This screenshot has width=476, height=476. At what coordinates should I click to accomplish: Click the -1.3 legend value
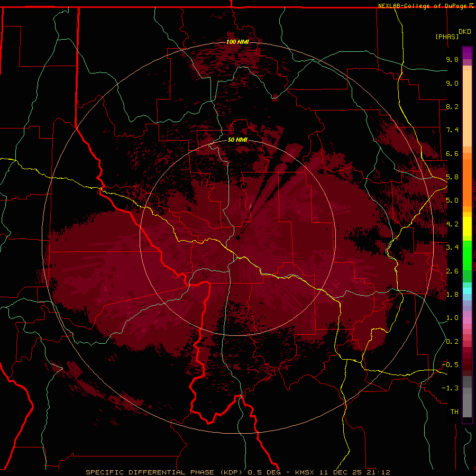tap(450, 388)
